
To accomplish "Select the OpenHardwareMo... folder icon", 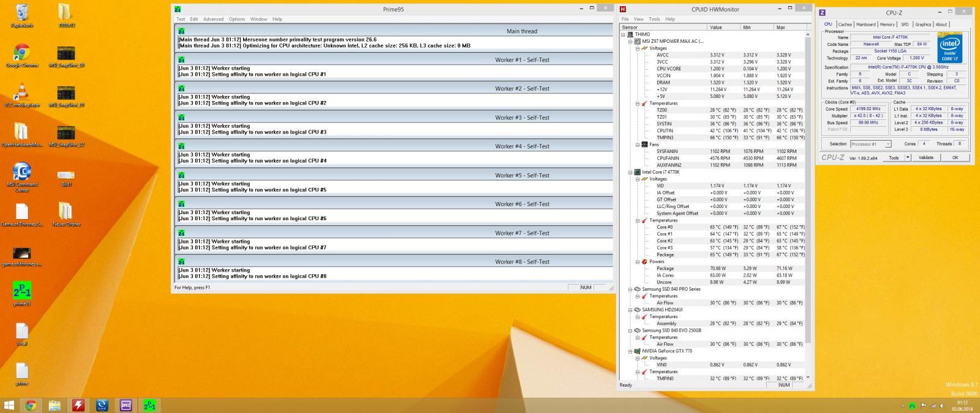I will point(22,135).
